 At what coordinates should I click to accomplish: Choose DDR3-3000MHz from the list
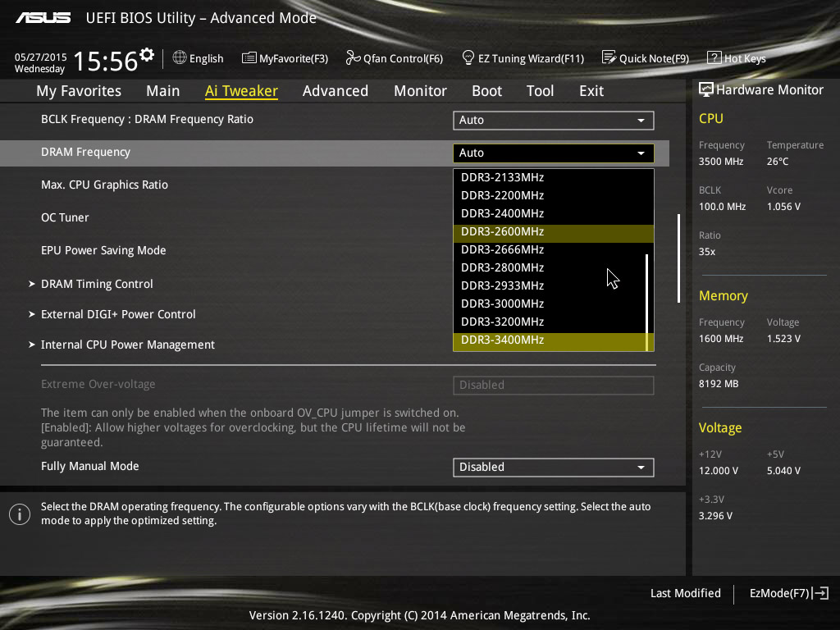(x=550, y=304)
